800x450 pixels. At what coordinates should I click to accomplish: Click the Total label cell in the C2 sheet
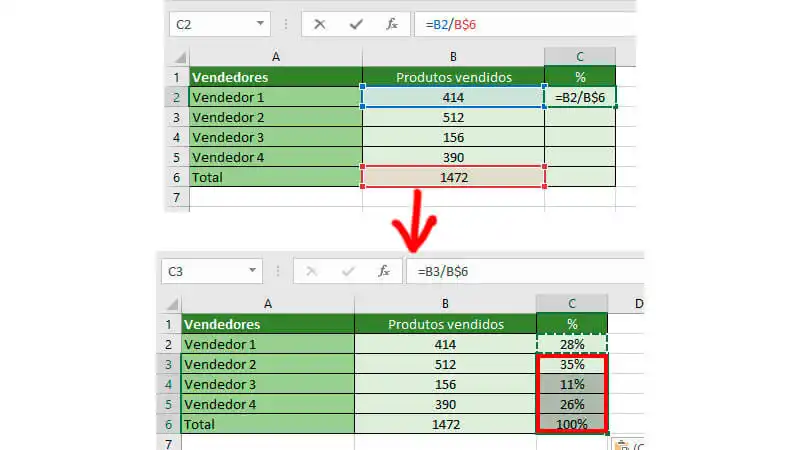[x=276, y=177]
